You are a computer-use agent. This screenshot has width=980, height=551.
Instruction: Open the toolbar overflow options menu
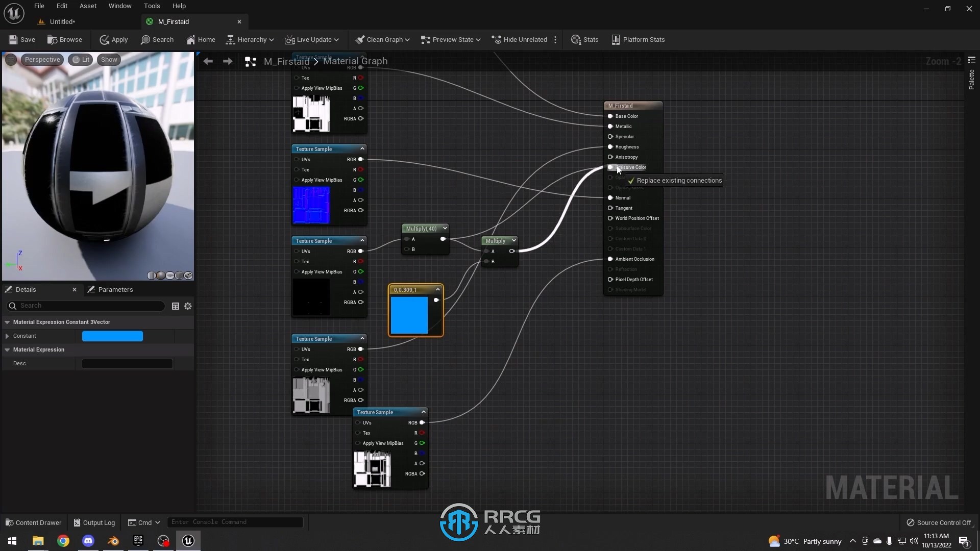click(555, 39)
